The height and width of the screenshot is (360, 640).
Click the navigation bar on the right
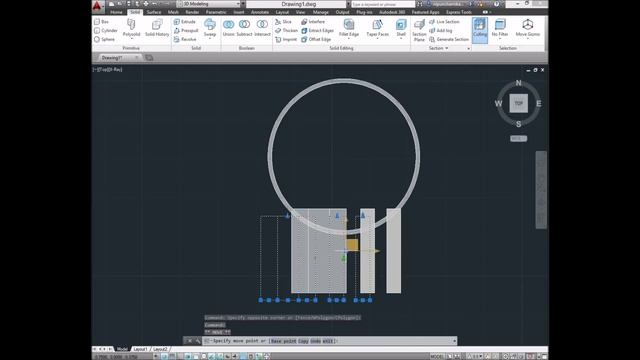541,190
